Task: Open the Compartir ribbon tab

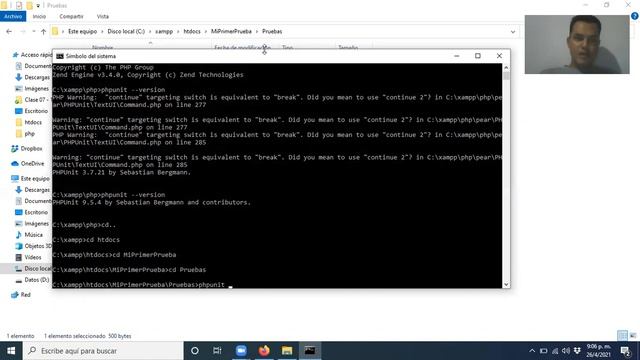Action: tap(71, 16)
